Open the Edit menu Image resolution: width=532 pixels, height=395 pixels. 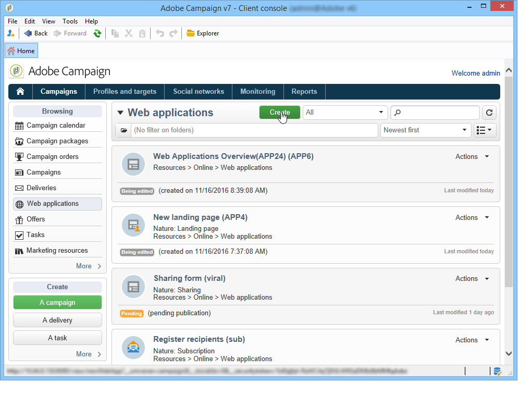click(30, 21)
